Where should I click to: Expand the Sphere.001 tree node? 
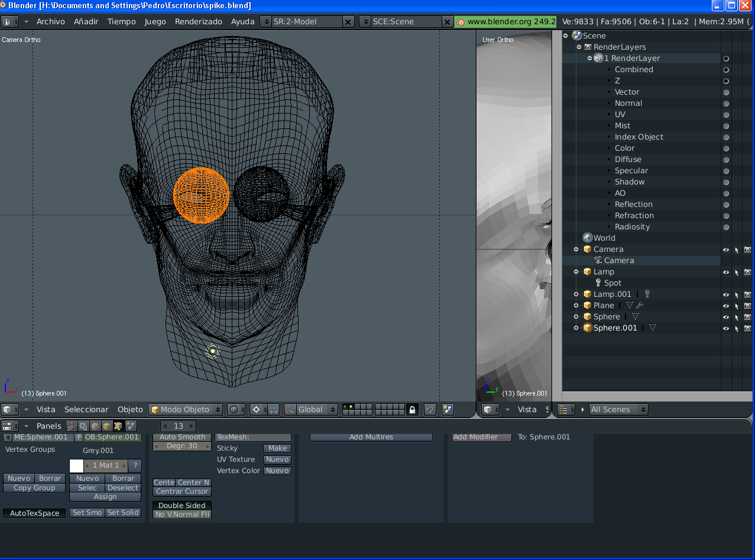(576, 328)
